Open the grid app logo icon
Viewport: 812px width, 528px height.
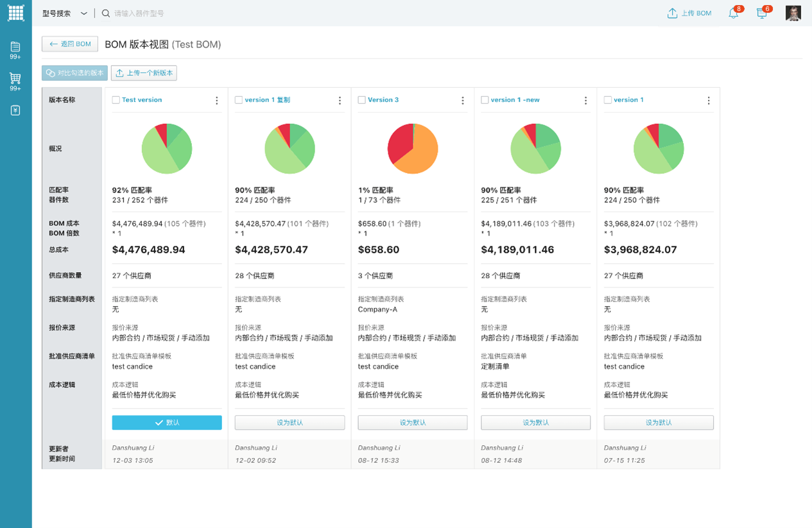click(15, 12)
